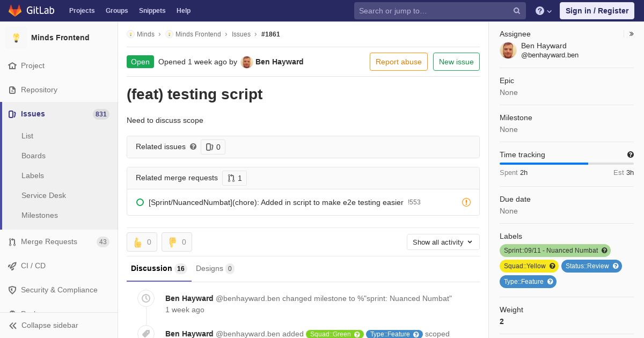Click the Time tracking help icon

click(631, 155)
